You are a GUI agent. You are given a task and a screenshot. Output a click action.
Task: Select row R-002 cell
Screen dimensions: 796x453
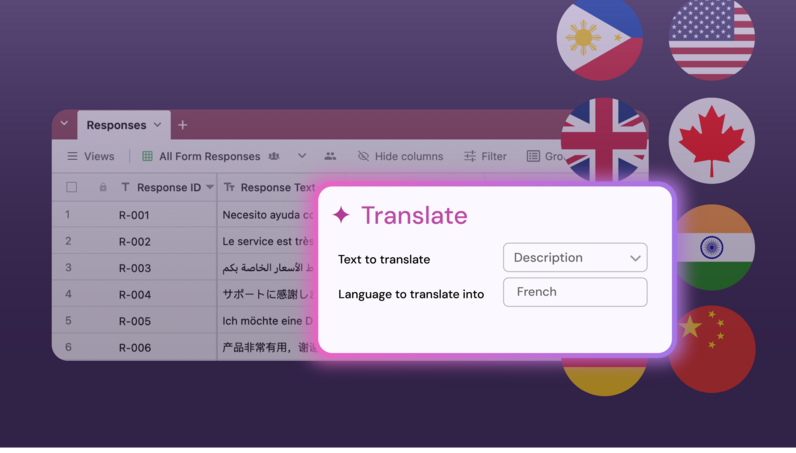(x=135, y=241)
